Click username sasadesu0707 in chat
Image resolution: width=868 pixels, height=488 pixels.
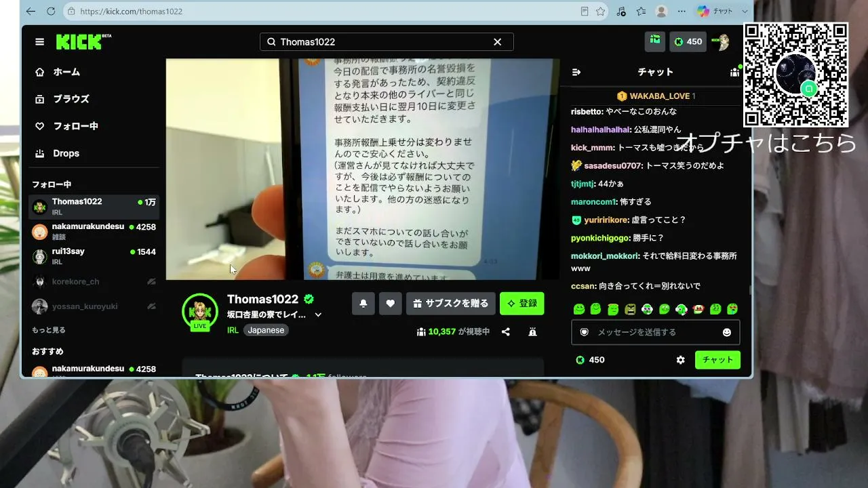coord(612,166)
